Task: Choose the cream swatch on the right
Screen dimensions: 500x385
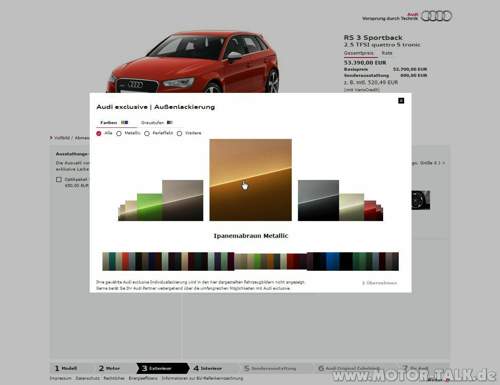Action: [352, 207]
